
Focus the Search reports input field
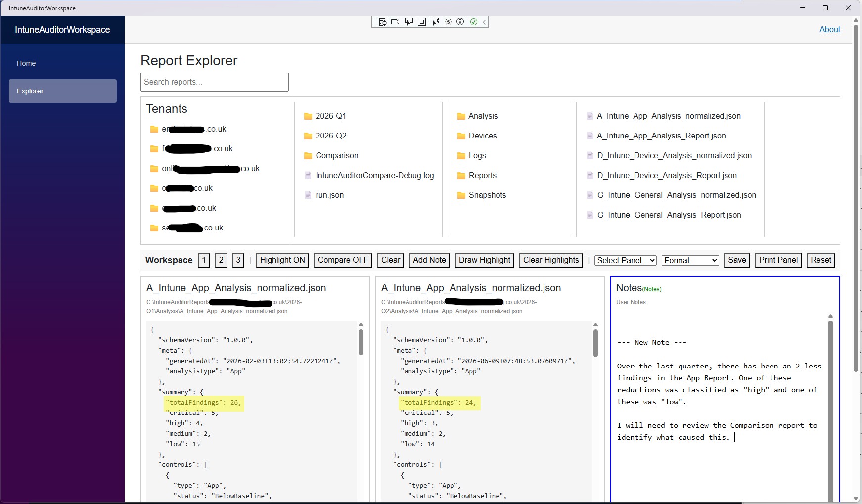[215, 82]
